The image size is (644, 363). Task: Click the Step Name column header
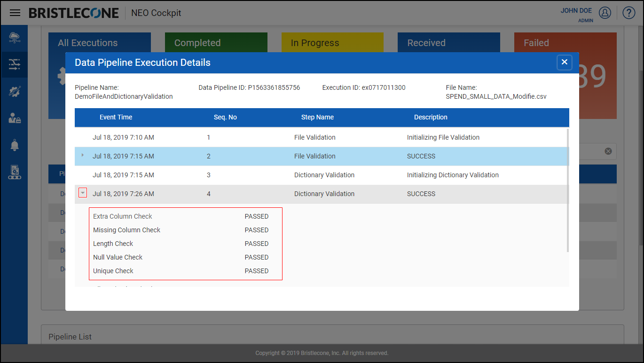pos(317,117)
